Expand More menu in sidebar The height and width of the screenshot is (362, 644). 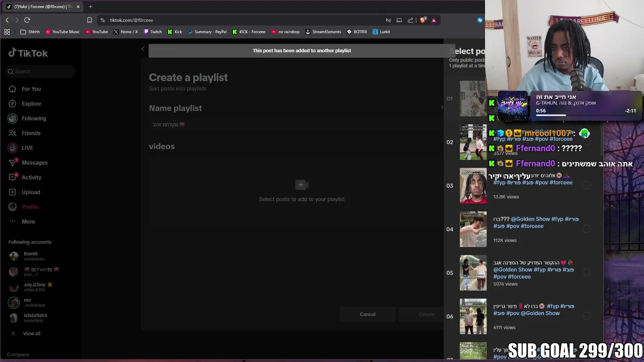28,222
